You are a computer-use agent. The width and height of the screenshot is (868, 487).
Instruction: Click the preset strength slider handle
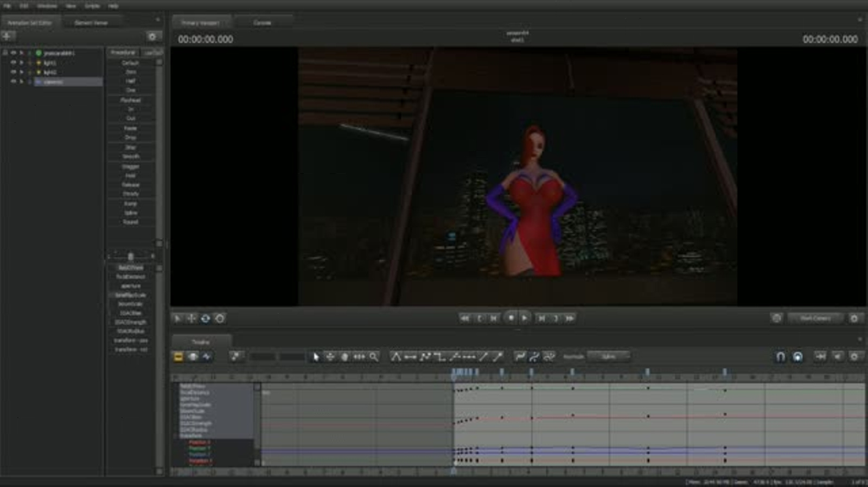coord(130,256)
